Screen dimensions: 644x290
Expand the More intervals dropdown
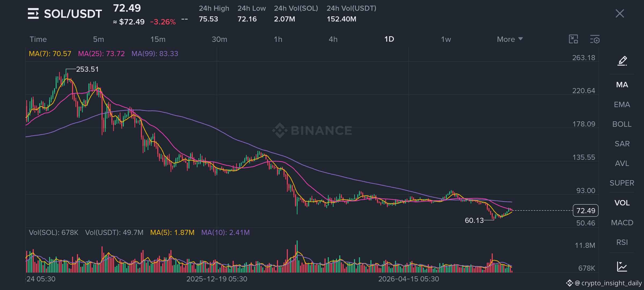click(510, 39)
